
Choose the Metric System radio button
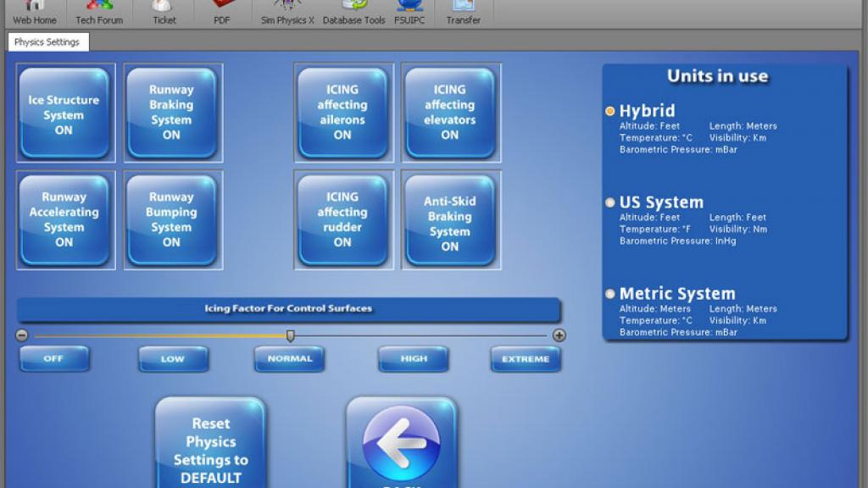point(610,294)
